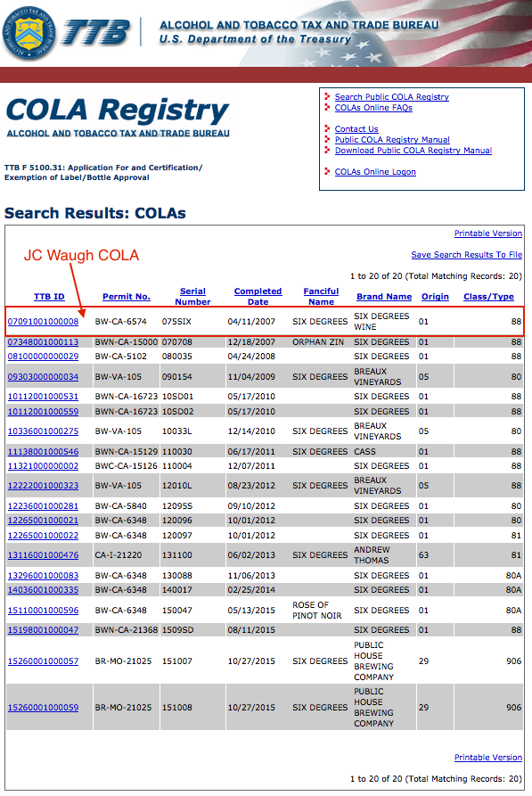Image resolution: width=532 pixels, height=796 pixels.
Task: Open Search Public COLA Registry link
Action: (392, 96)
